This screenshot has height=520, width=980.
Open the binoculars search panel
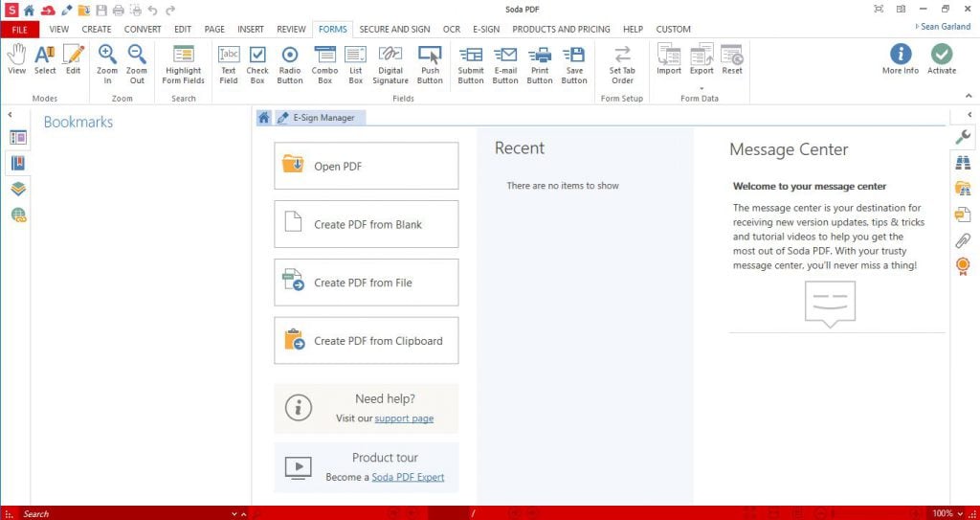click(963, 163)
